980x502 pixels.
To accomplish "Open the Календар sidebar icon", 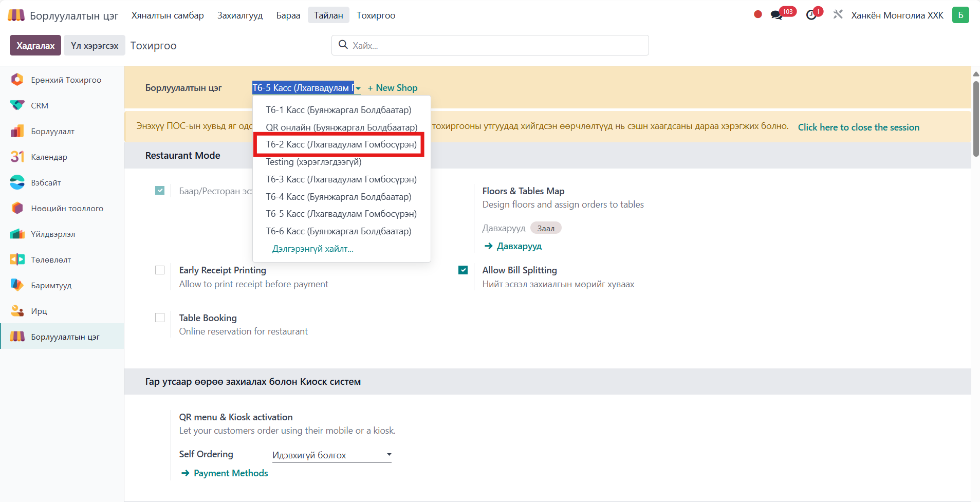I will coord(17,157).
